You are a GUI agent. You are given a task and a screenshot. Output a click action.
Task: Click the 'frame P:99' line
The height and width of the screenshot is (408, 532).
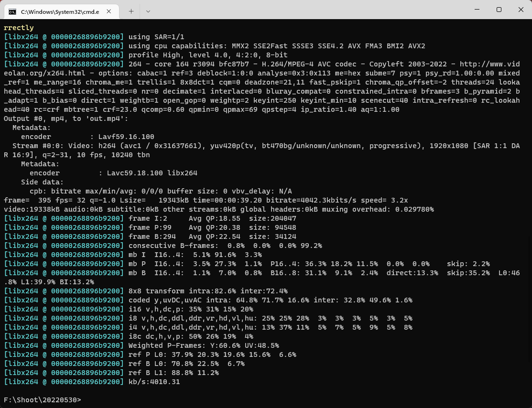click(x=150, y=227)
